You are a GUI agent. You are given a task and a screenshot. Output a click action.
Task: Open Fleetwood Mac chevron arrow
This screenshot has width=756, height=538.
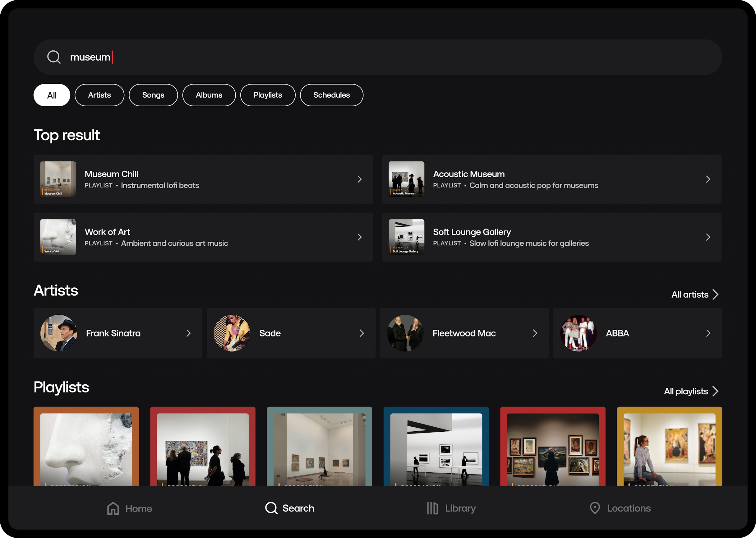pyautogui.click(x=535, y=333)
